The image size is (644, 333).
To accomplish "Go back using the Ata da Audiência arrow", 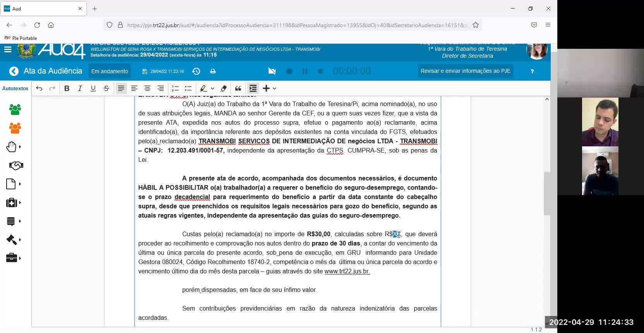I will [x=14, y=71].
